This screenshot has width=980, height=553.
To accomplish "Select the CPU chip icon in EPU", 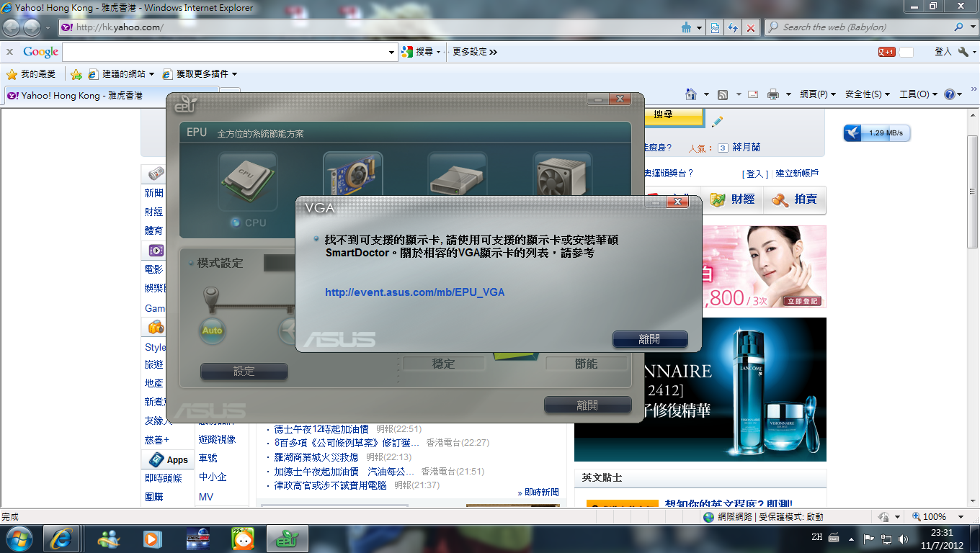I will click(x=248, y=180).
